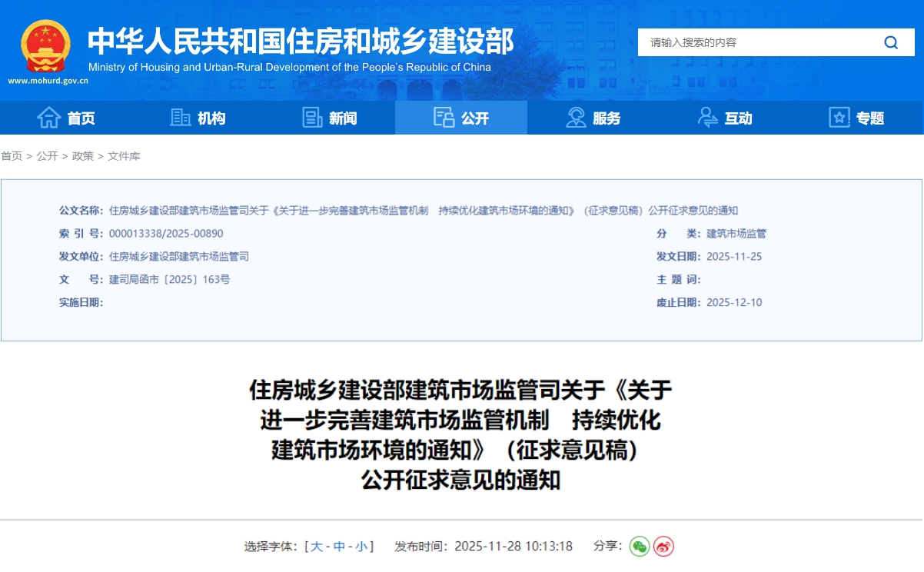Click the person icon beside 服务
Viewport: 924px width, 572px height.
(x=576, y=118)
